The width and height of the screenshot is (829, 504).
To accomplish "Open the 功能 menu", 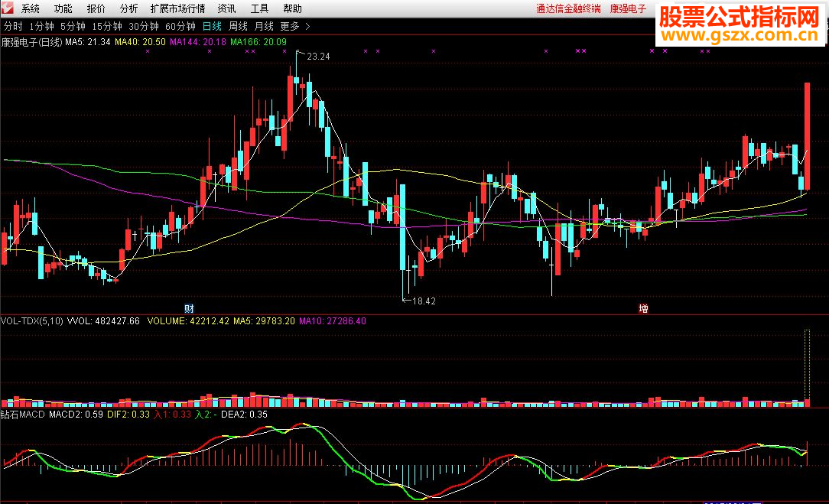I will [63, 8].
